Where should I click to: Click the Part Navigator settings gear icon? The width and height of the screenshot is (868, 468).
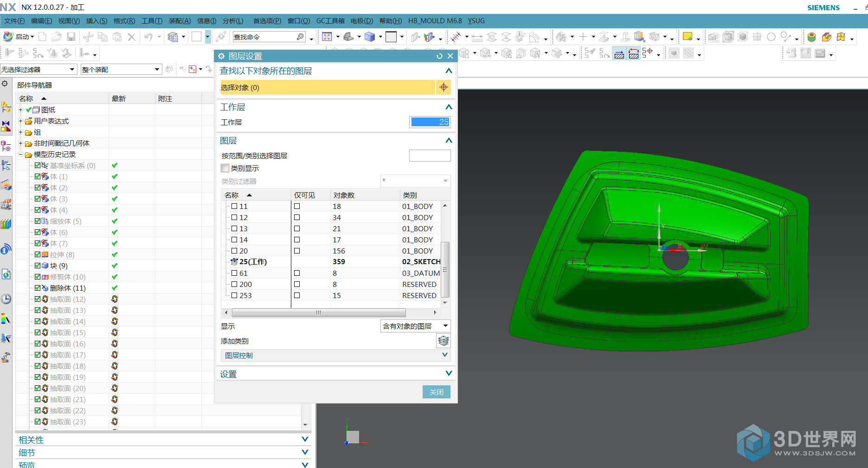click(x=5, y=84)
